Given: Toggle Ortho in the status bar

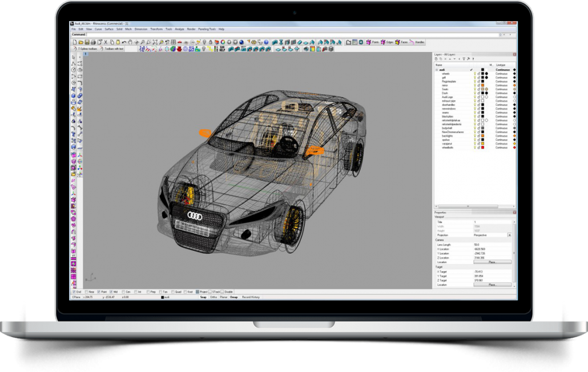Looking at the screenshot, I should tap(214, 297).
